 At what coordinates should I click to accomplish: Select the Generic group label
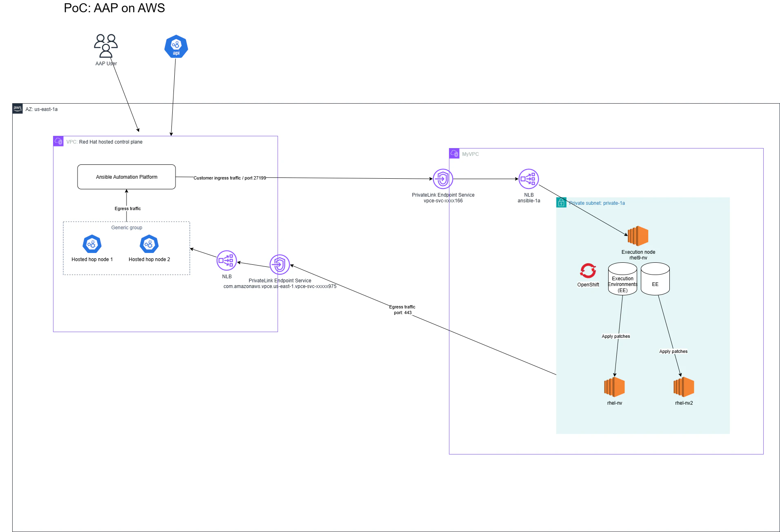[x=127, y=228]
